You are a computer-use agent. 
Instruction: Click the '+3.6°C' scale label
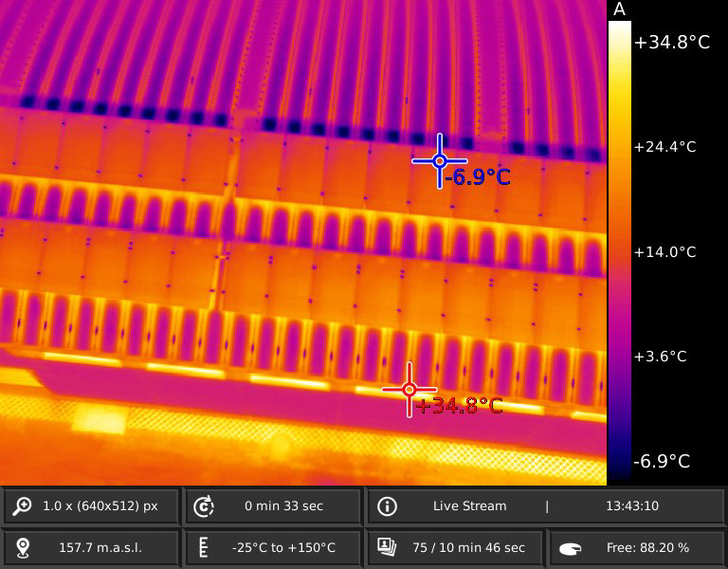(x=660, y=357)
